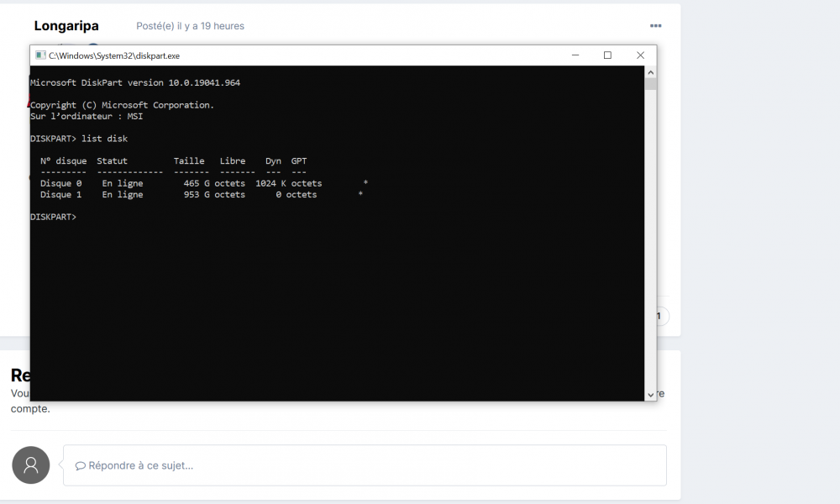Click the 'list disk' command text
Viewport: 840px width, 504px height.
pyautogui.click(x=104, y=139)
